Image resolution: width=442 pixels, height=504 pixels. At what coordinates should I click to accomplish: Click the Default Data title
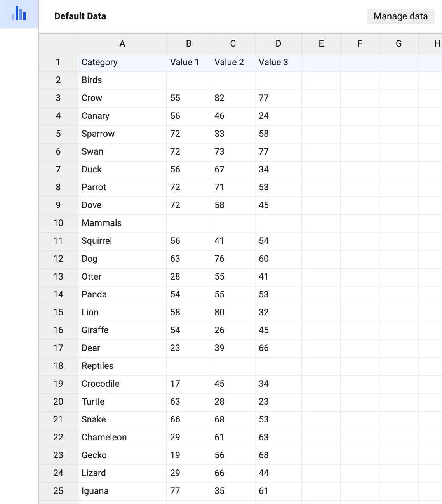[x=79, y=16]
